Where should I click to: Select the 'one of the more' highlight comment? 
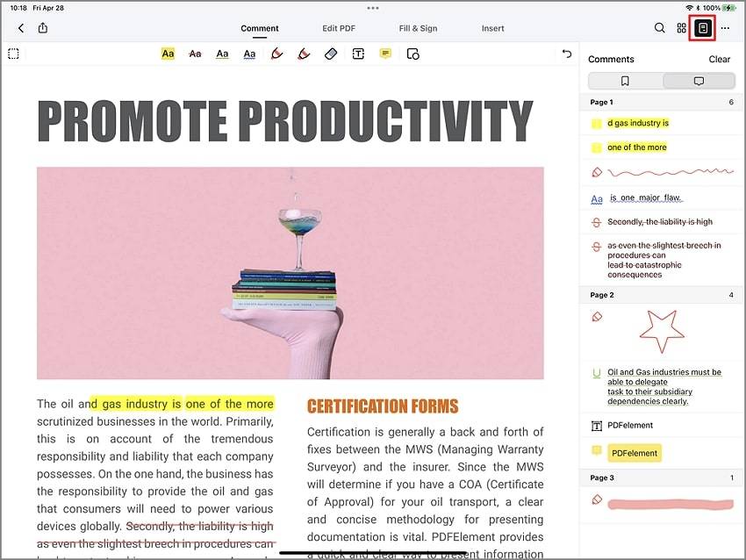(661, 147)
